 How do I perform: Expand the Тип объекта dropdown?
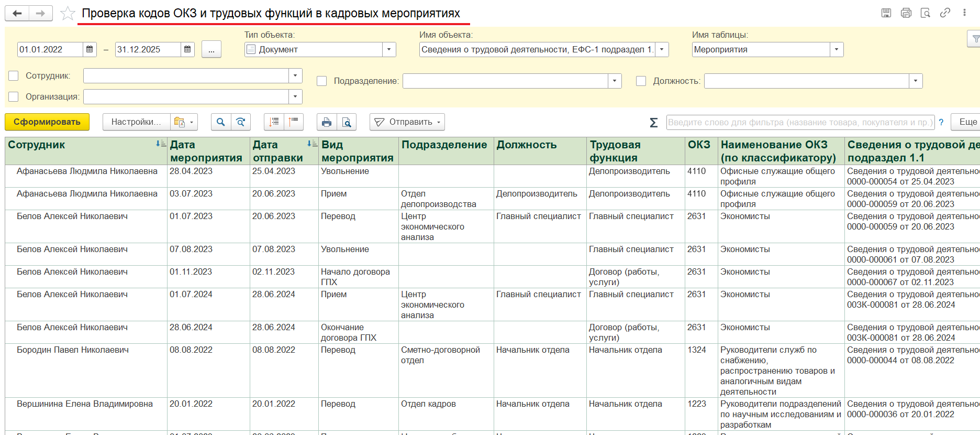(x=388, y=50)
